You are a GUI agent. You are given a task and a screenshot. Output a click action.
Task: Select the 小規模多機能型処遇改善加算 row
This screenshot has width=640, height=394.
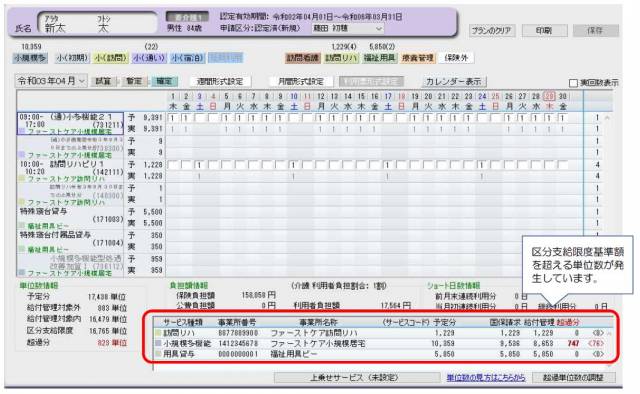(70, 265)
